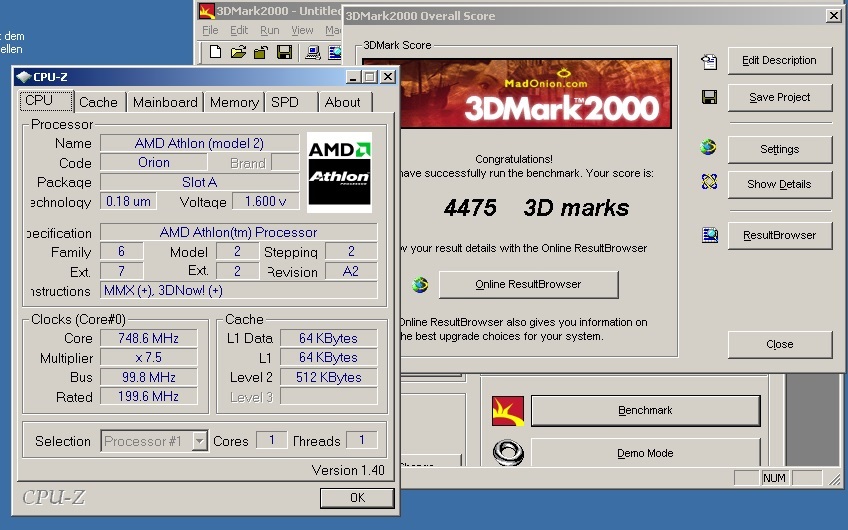Close the score dialog with Close button
The image size is (848, 530).
[779, 344]
